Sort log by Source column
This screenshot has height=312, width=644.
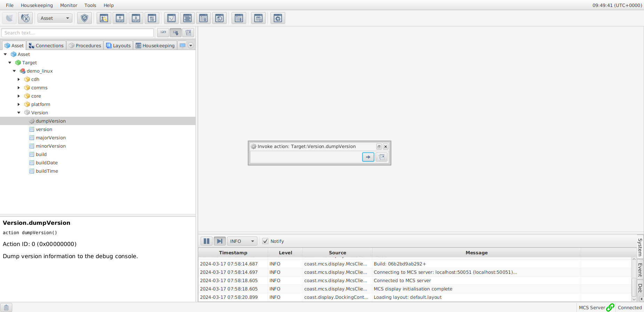(337, 253)
